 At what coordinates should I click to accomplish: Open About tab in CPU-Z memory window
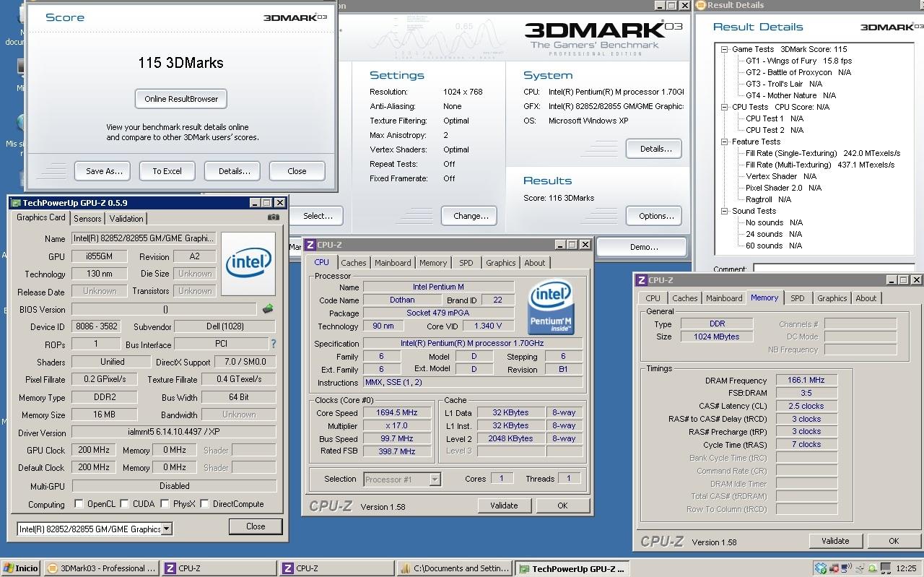click(x=866, y=298)
